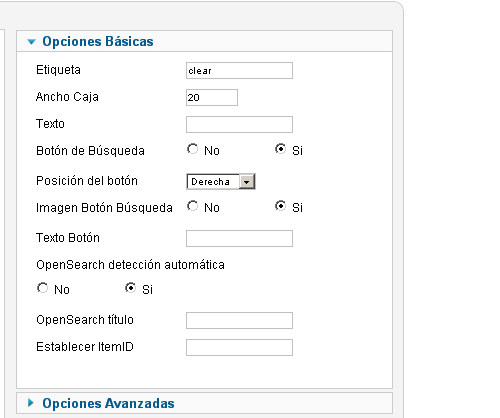Click the Botón de Búsqueda label
The height and width of the screenshot is (418, 500).
coord(90,151)
